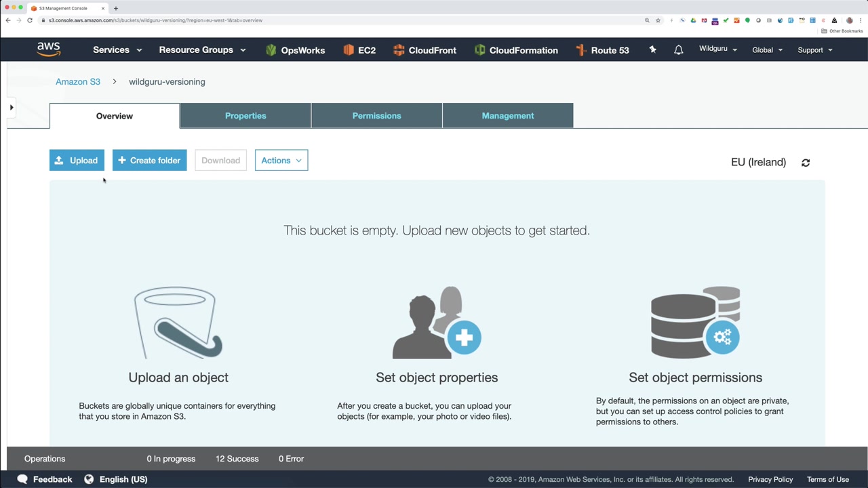The height and width of the screenshot is (488, 868).
Task: Open the Wildguru account menu
Action: tap(718, 49)
